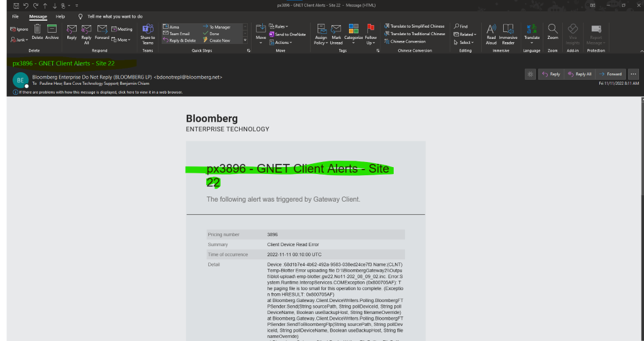Image resolution: width=644 pixels, height=341 pixels.
Task: Open the Follow Up flag dropdown
Action: click(x=371, y=34)
